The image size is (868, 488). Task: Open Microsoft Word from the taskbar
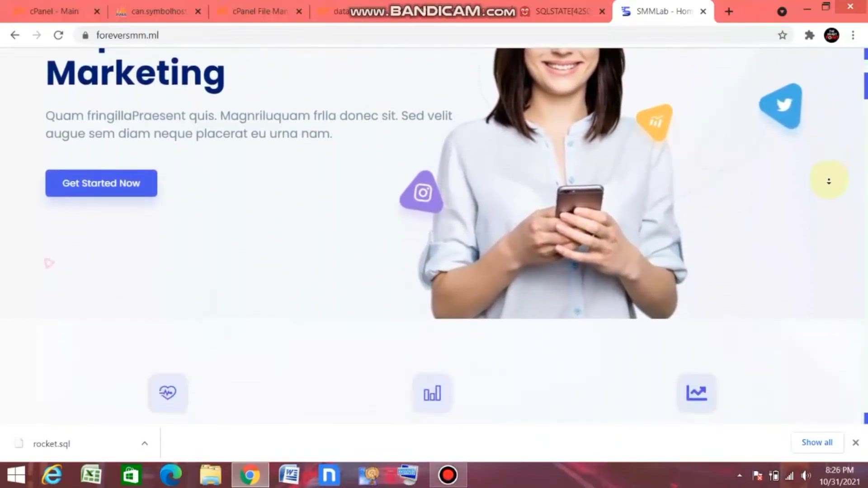(290, 475)
